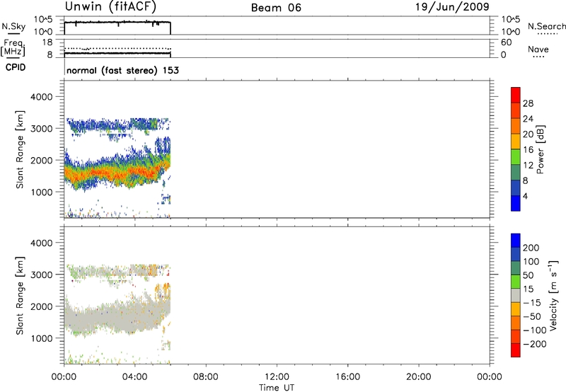Screen dimensions: 566x392
Task: Click the 'Velocity [m s-1]' colorbar label
Action: click(x=553, y=296)
